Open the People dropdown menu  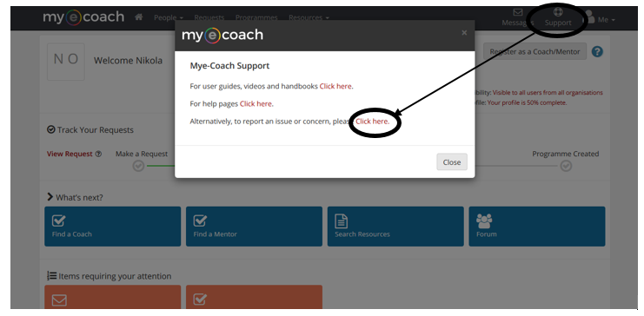point(169,17)
